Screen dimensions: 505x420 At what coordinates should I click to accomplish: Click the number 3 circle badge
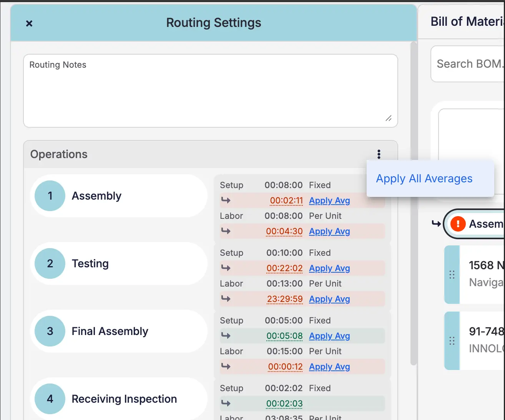click(x=50, y=331)
